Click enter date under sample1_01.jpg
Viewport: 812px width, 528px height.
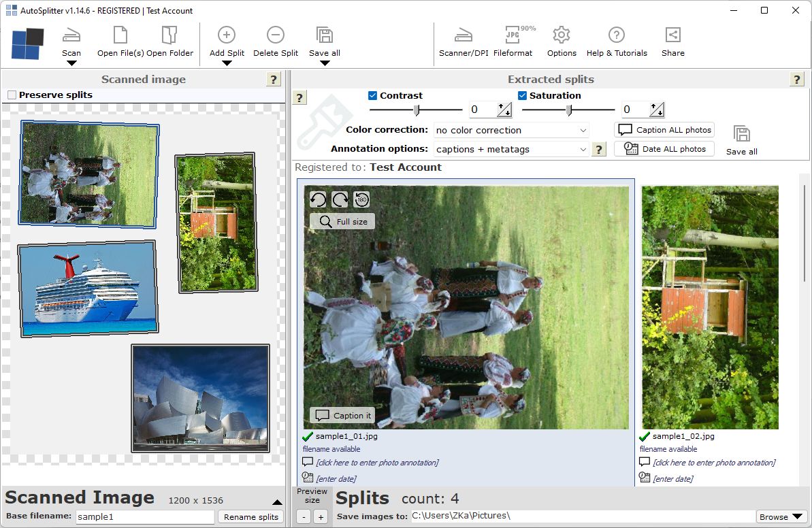tap(336, 479)
